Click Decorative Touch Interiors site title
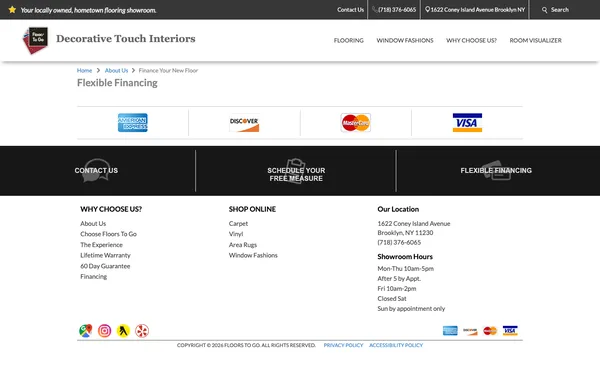 (126, 39)
